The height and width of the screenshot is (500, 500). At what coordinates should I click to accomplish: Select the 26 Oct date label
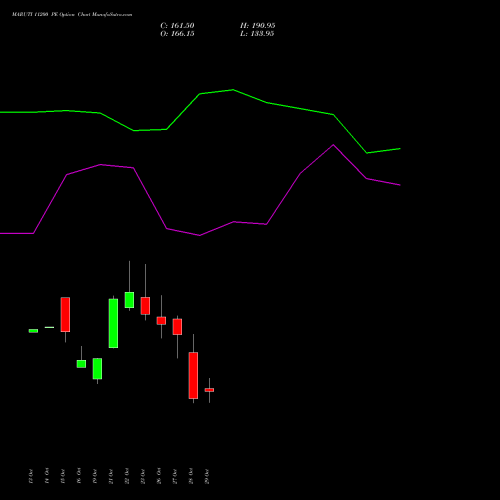pyautogui.click(x=159, y=476)
